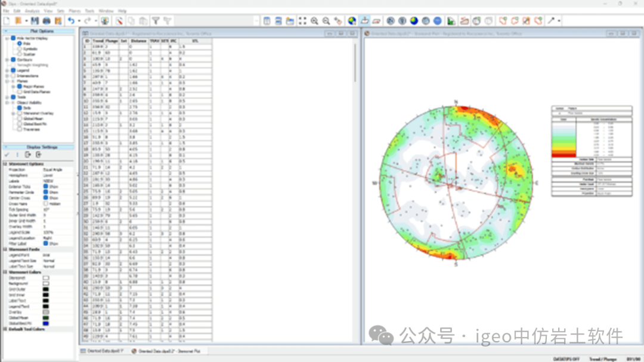Click the Print icon in toolbar
Viewport: 644px width, 362px height.
click(x=47, y=21)
